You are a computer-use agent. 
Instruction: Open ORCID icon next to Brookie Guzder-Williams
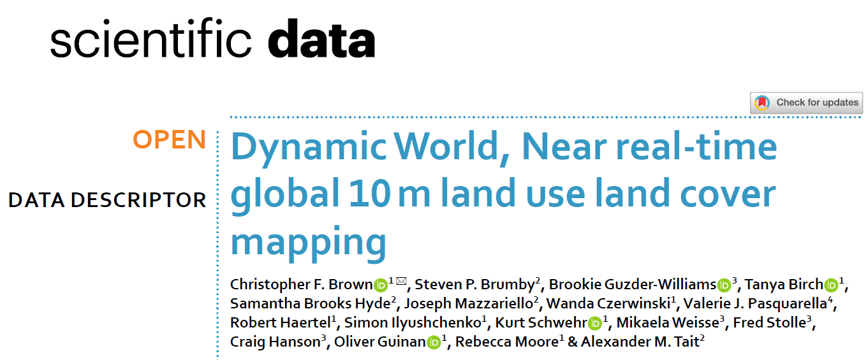[x=724, y=285]
